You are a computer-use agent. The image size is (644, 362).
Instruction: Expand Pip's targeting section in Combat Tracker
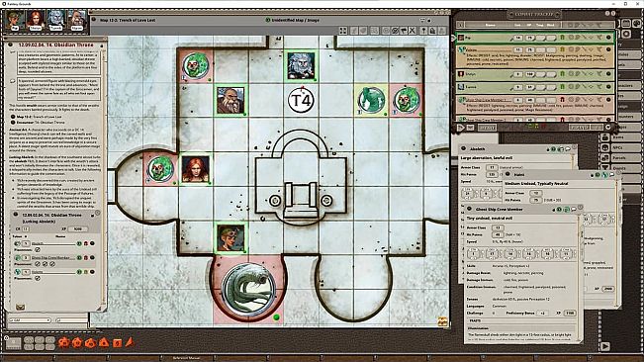[571, 38]
